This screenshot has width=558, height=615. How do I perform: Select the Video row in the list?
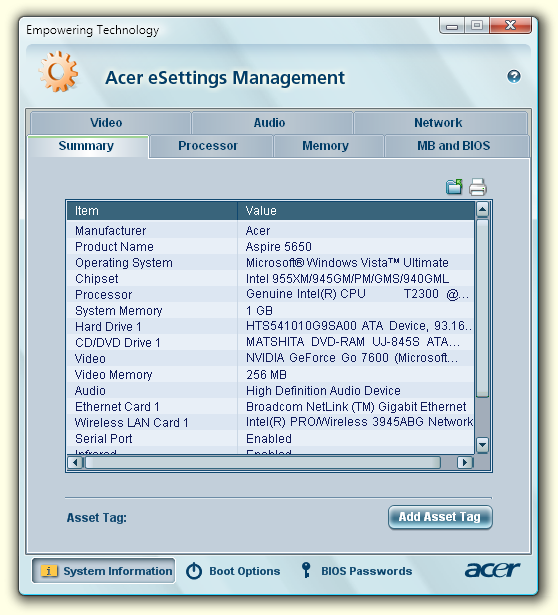point(271,358)
